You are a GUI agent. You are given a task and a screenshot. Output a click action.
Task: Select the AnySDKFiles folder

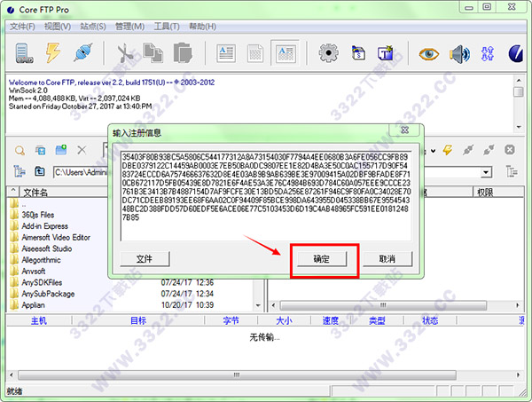(42, 282)
